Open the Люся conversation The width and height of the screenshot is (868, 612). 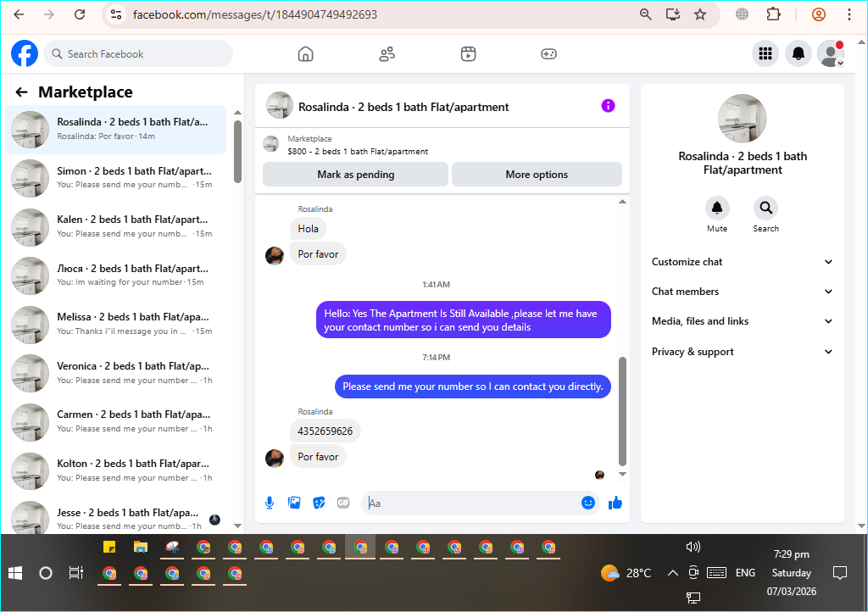pyautogui.click(x=115, y=275)
